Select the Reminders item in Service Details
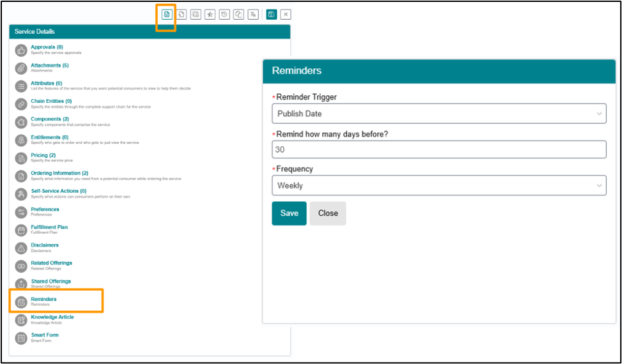 tap(43, 299)
